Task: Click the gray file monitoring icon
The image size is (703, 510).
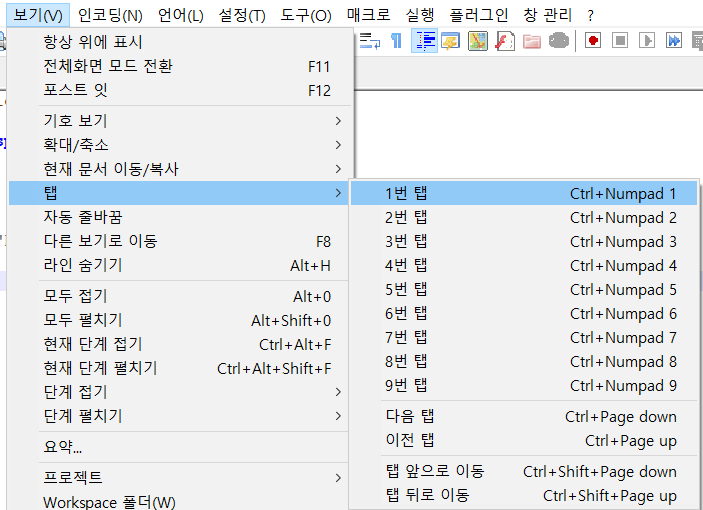Action: coord(559,41)
